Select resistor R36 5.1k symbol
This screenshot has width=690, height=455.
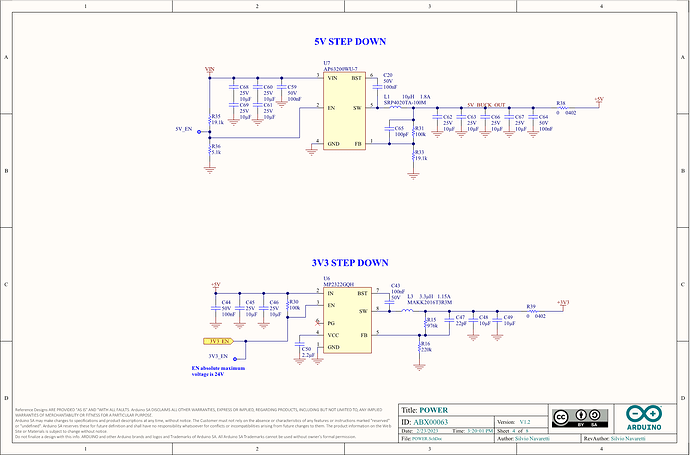point(210,150)
